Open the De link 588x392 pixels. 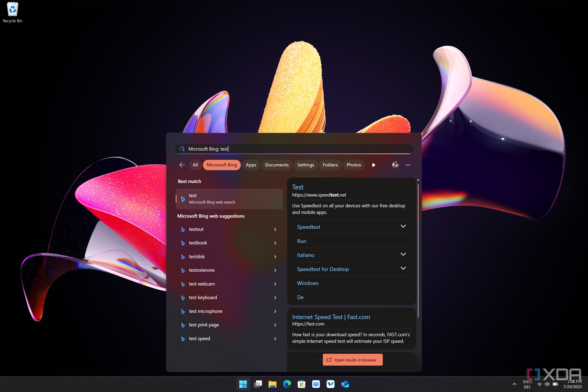[300, 297]
